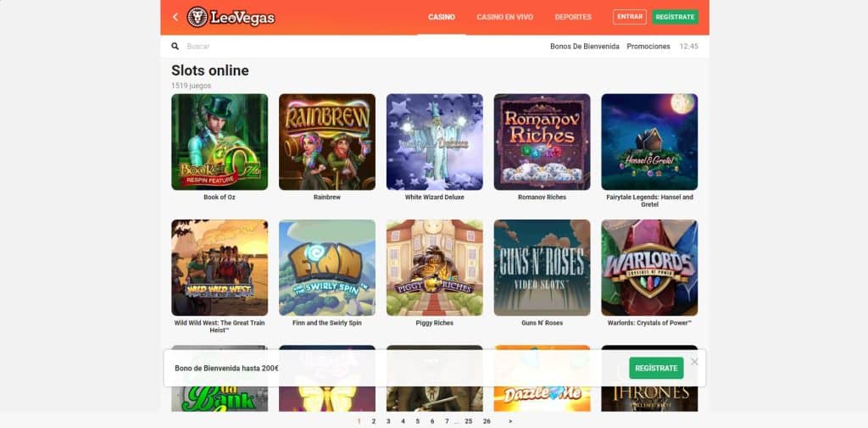Screen dimensions: 868x428
Task: Select the Warlords Crystals of Power thumbnail
Action: click(x=649, y=268)
